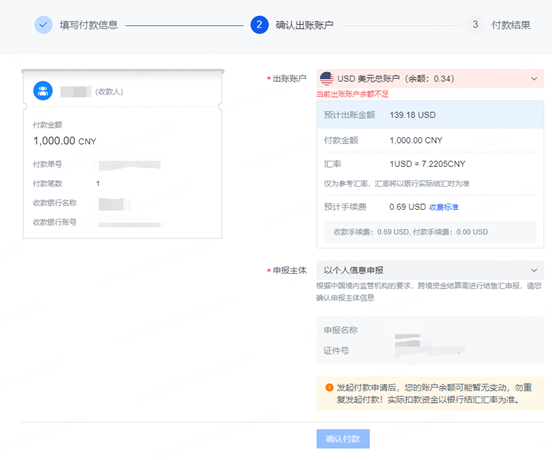Screen dimensions: 552x460
Task: Open the 以个人信息申报 selector
Action: 430,270
